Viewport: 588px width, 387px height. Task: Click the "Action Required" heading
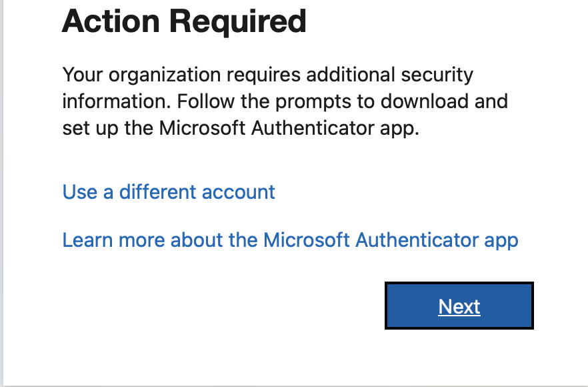click(184, 22)
